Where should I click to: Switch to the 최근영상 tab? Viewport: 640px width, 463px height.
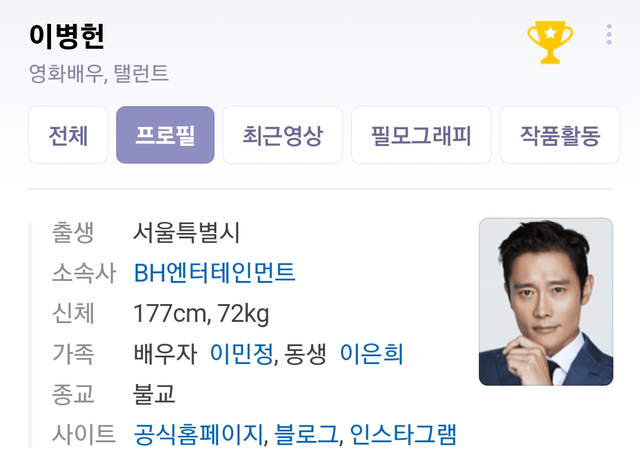point(282,135)
